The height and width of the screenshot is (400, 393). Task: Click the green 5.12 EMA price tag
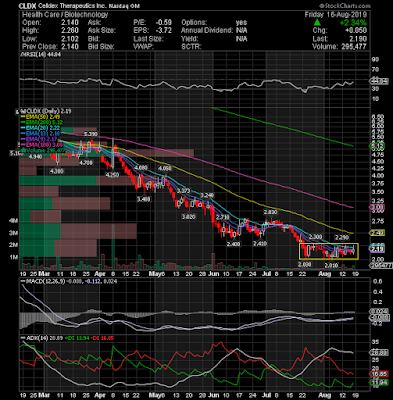tap(377, 146)
